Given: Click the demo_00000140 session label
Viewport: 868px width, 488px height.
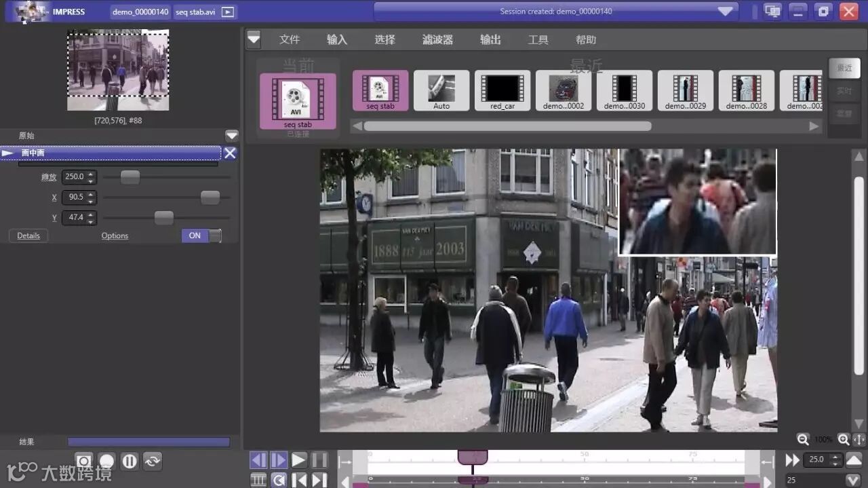Looking at the screenshot, I should [140, 12].
